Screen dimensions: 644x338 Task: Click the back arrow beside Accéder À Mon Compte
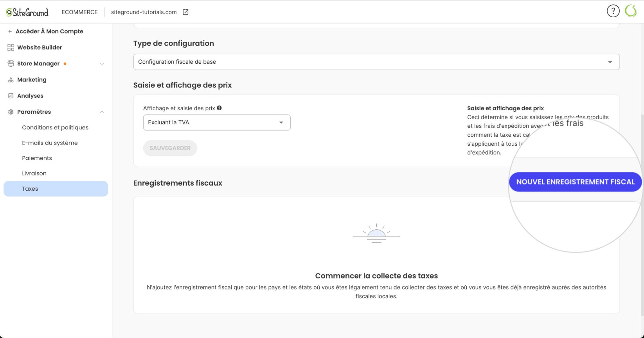click(x=10, y=31)
